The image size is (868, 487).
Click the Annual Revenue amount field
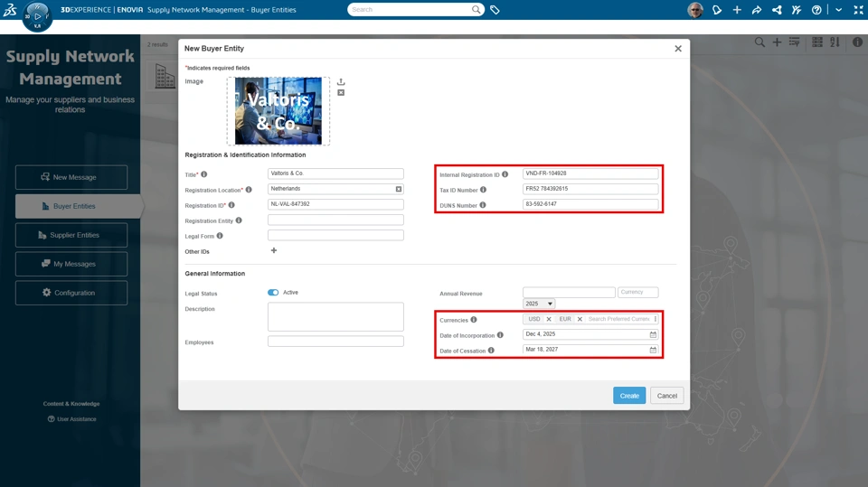point(569,292)
